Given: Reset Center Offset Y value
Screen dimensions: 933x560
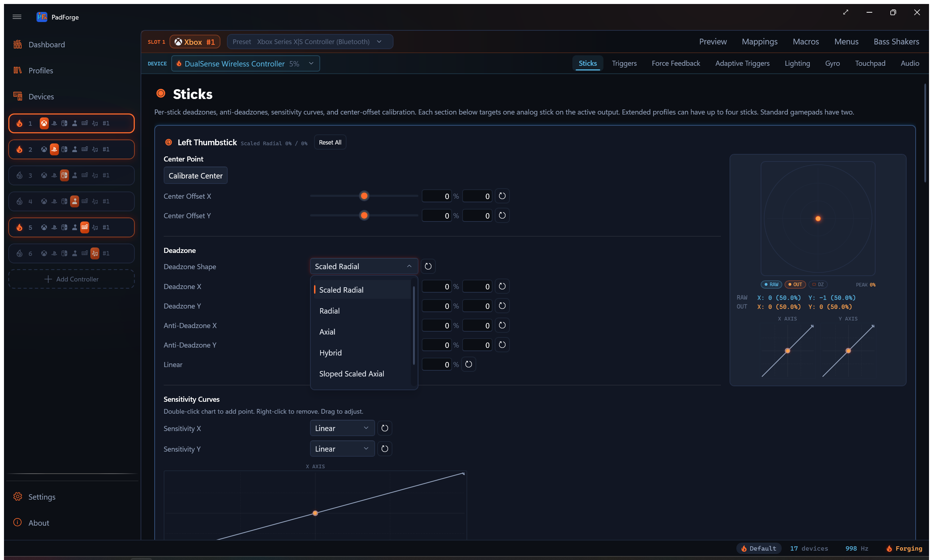Looking at the screenshot, I should tap(502, 215).
